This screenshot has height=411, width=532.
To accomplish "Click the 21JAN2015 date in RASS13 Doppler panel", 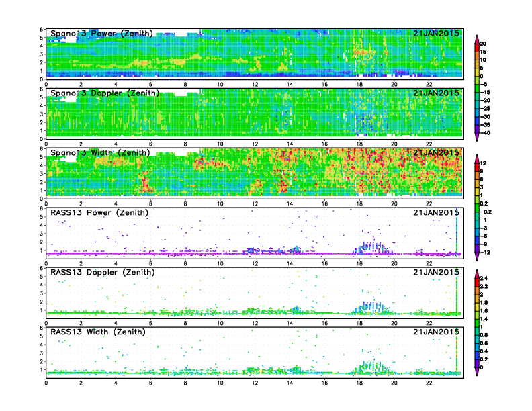I will 436,272.
